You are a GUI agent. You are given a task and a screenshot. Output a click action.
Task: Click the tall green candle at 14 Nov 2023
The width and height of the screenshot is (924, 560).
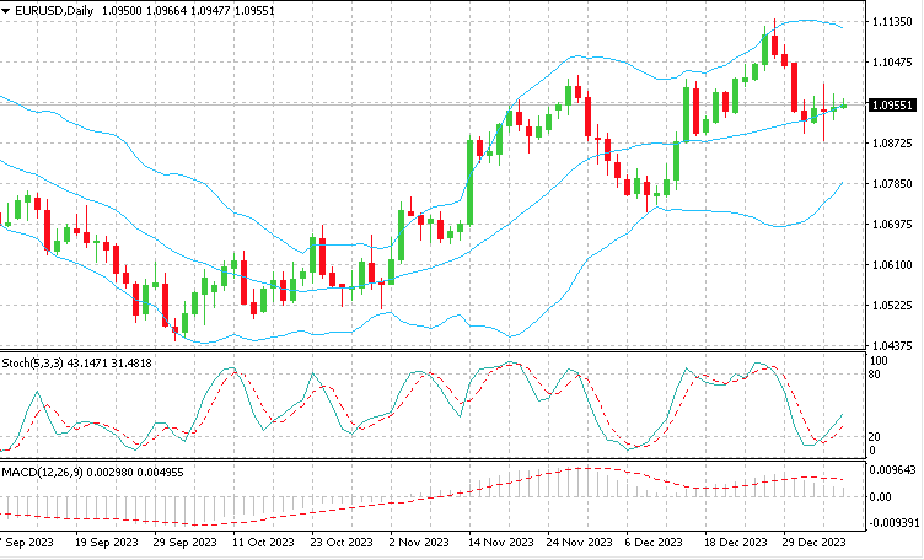(470, 182)
